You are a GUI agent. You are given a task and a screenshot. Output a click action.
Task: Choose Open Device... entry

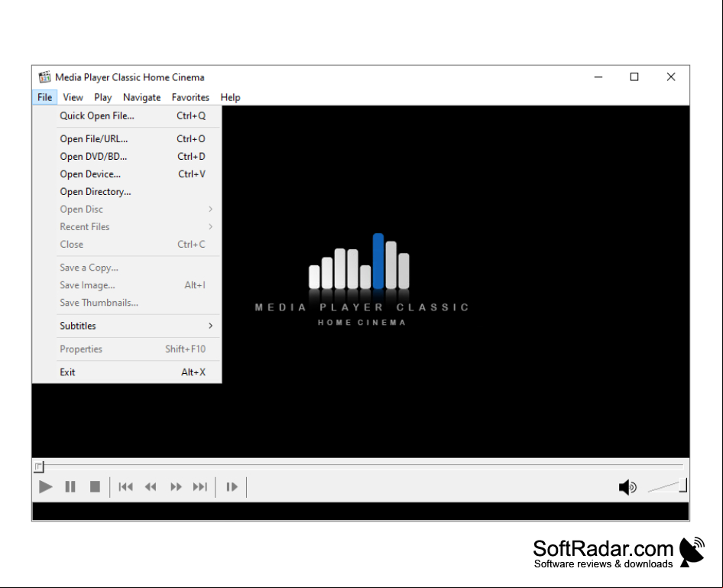127,174
